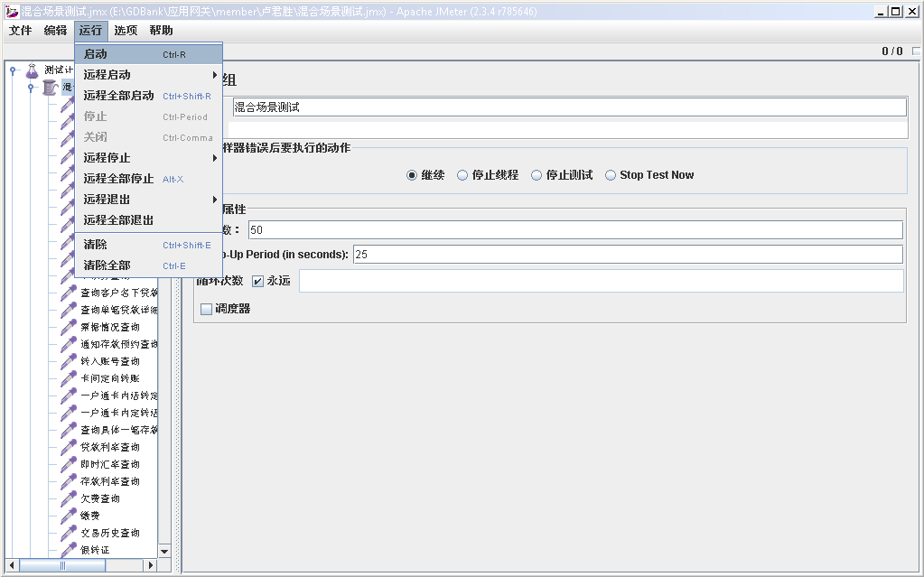The image size is (924, 577).
Task: Choose 远程全部启动 menu entry
Action: click(148, 96)
